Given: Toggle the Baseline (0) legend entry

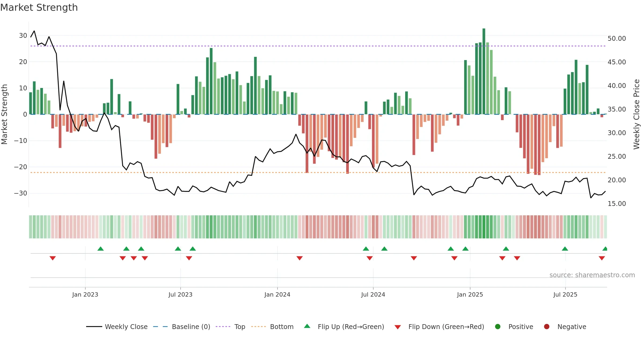Looking at the screenshot, I should click(182, 327).
